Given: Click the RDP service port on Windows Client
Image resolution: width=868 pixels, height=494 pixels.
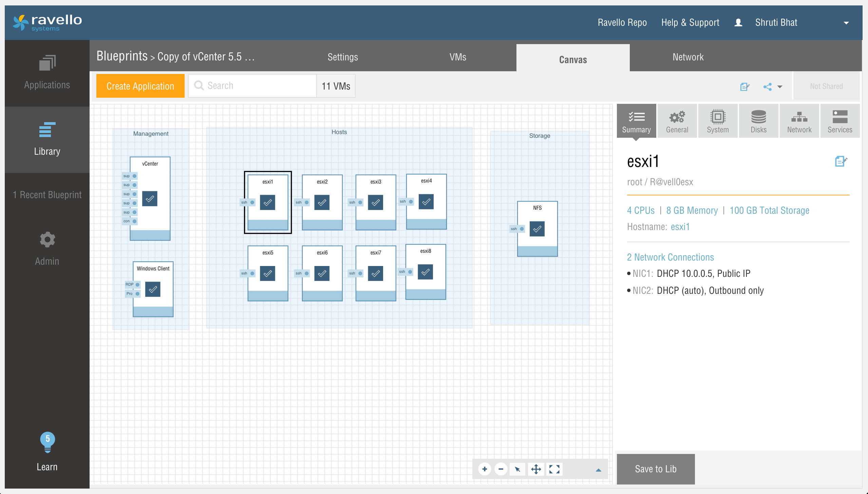Looking at the screenshot, I should pos(133,285).
